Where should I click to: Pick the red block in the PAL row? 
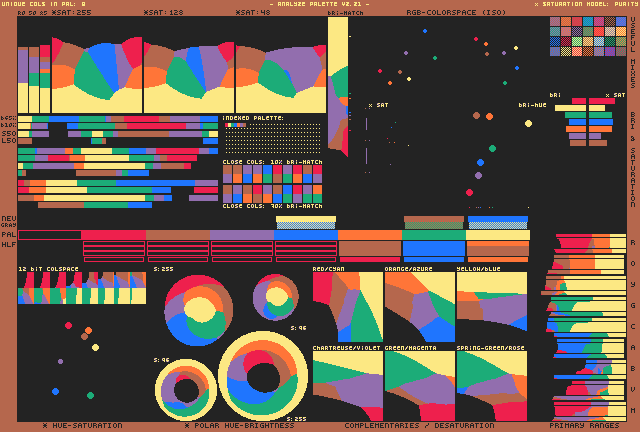tap(113, 234)
